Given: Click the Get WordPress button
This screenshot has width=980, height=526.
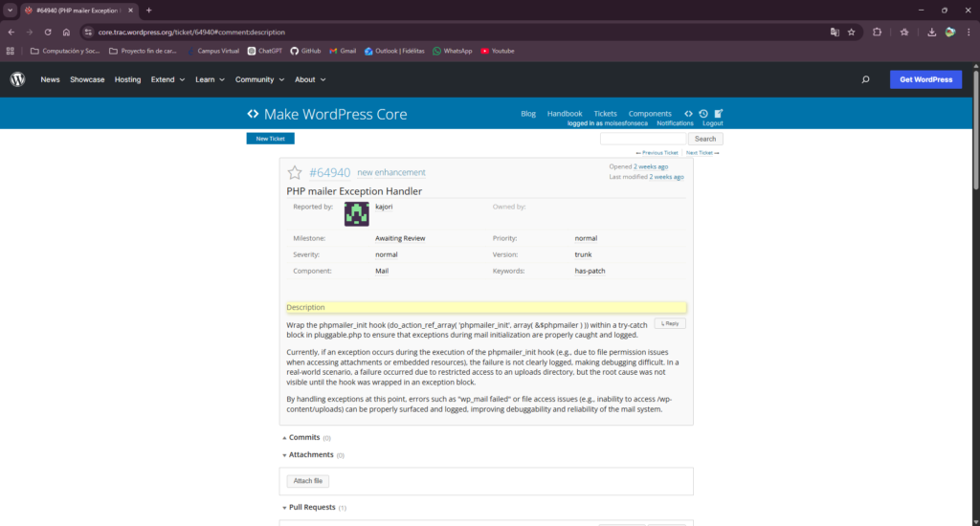Looking at the screenshot, I should (x=925, y=79).
